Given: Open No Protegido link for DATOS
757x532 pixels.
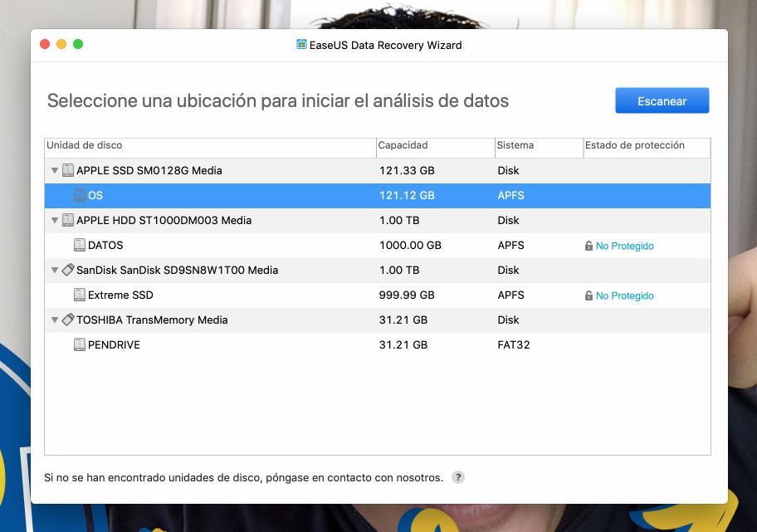Looking at the screenshot, I should tap(625, 246).
